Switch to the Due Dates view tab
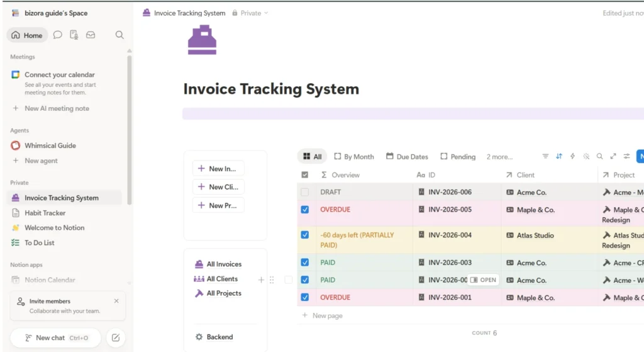The height and width of the screenshot is (352, 644). 407,157
